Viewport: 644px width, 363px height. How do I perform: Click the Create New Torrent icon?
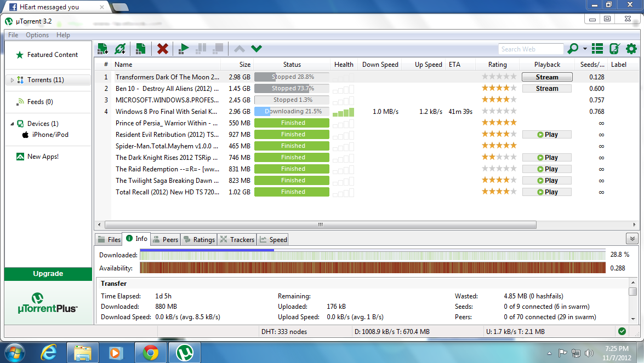point(140,49)
